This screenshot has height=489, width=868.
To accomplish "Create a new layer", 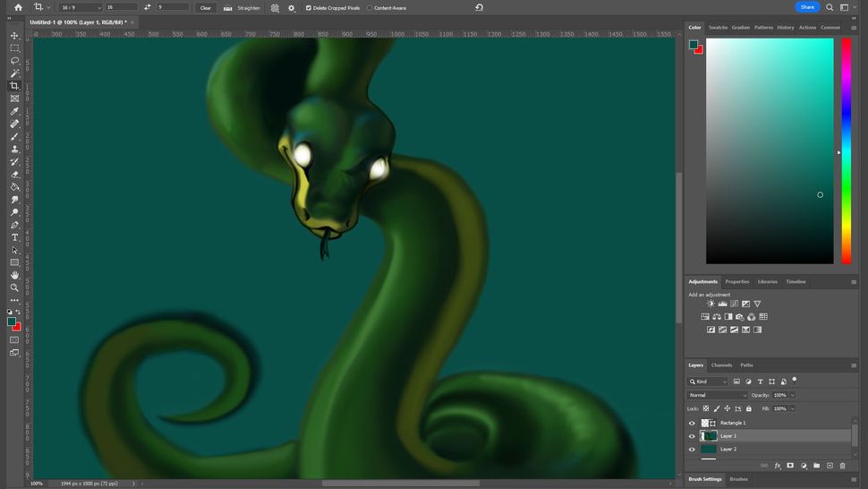I will click(830, 466).
